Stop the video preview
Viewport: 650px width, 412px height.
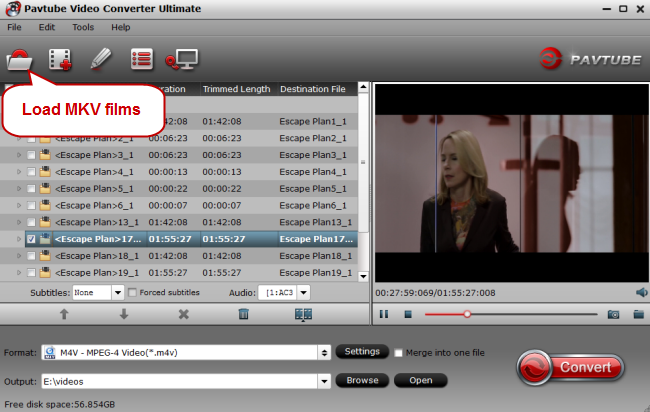click(x=408, y=315)
